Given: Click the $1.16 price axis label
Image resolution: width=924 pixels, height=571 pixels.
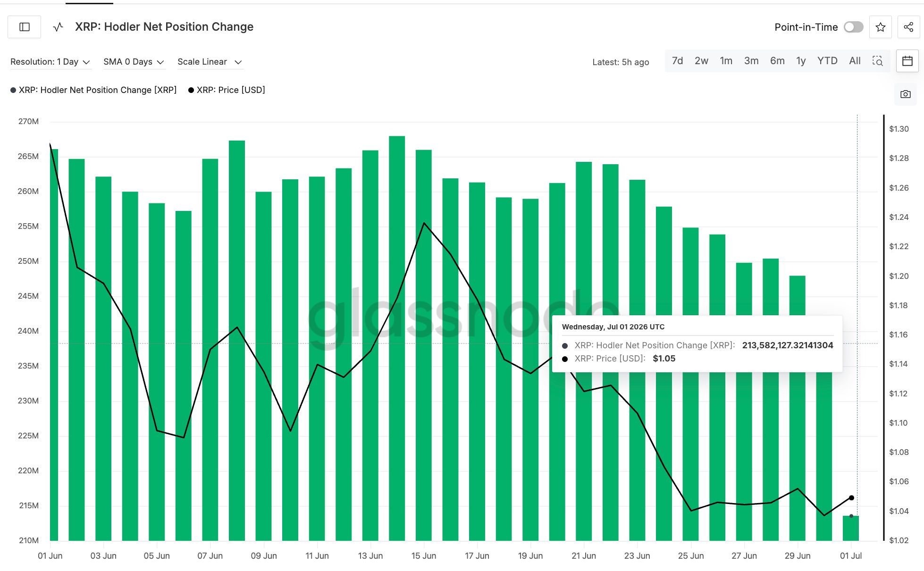Looking at the screenshot, I should pos(899,335).
